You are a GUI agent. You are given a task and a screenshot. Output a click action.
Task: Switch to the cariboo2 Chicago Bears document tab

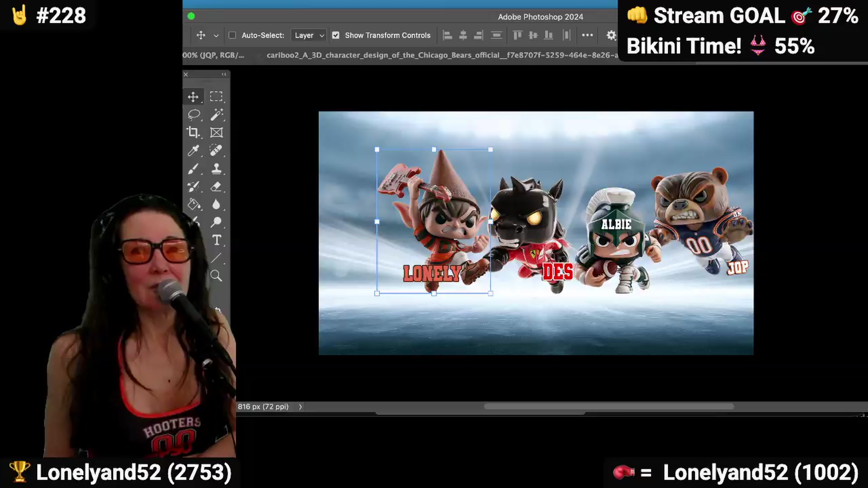coord(442,55)
